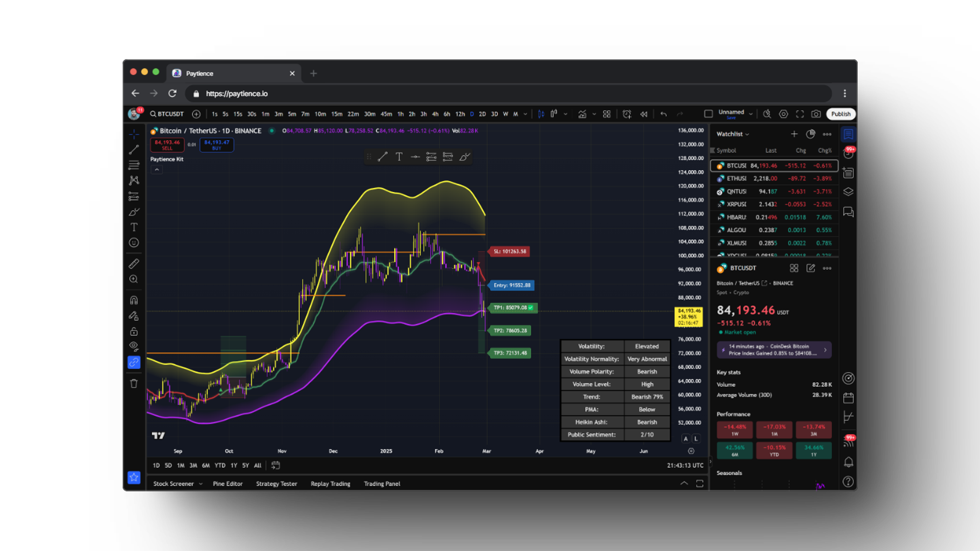Open the data window layers icon
Screen dimensions: 980x551
coord(848,192)
